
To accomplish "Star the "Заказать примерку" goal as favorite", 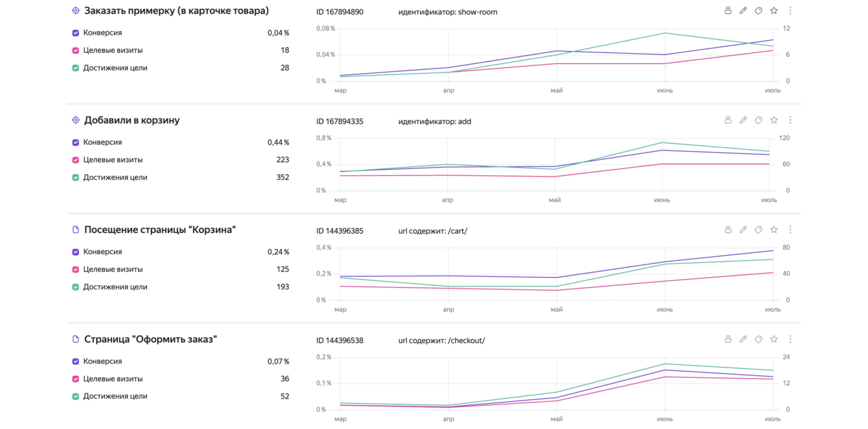I will coord(774,11).
